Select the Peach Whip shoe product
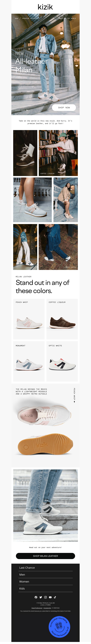The image size is (91, 644). pos(29,319)
